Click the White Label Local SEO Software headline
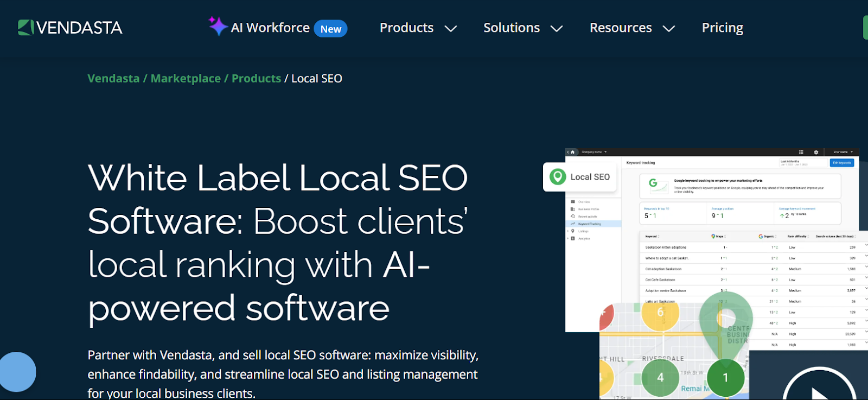868x400 pixels. click(278, 243)
